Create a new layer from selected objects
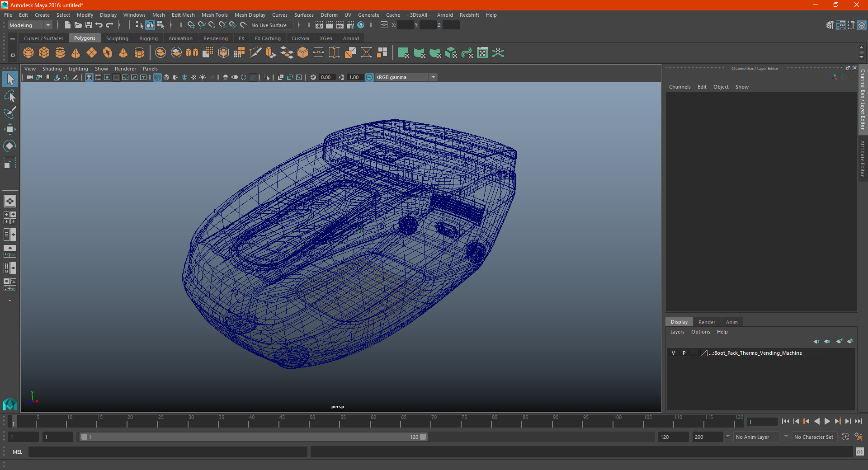 (x=850, y=342)
